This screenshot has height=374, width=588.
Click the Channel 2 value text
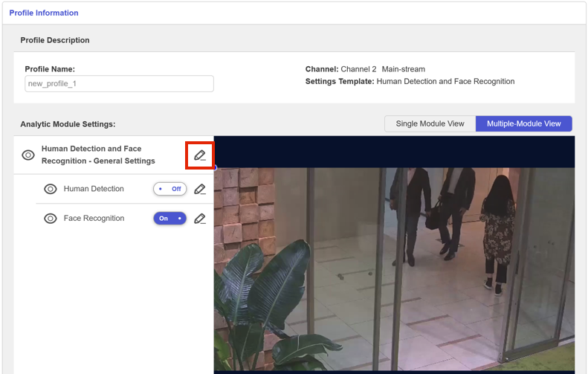point(358,69)
